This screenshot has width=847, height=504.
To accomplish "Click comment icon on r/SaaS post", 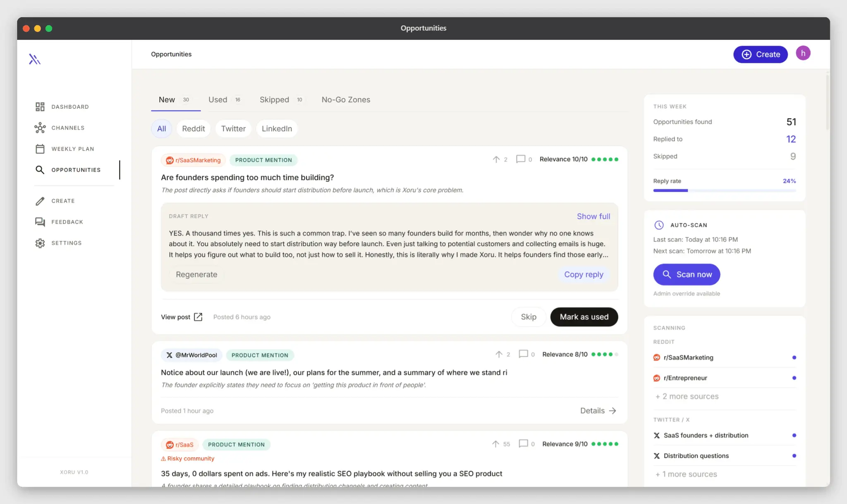I will (523, 444).
